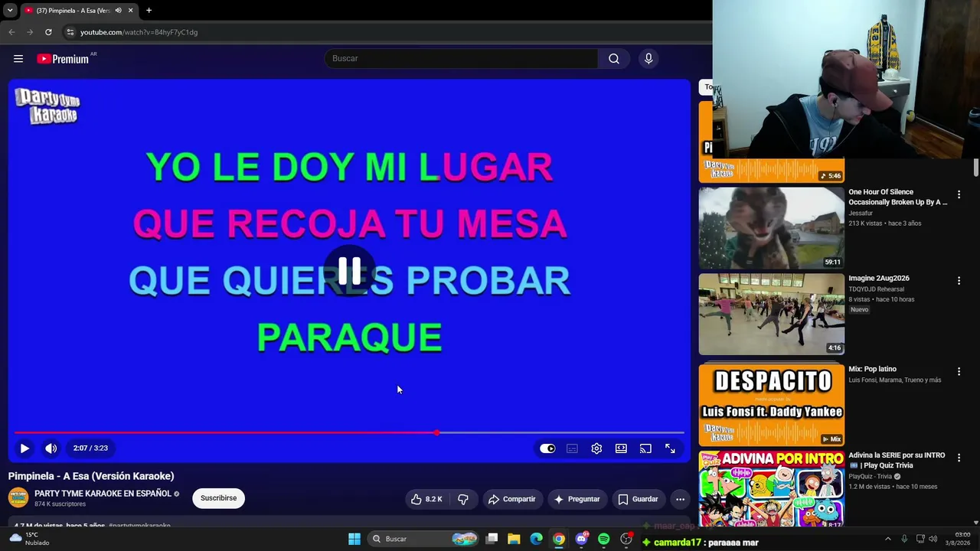Click the Chrome address bar URL

139,32
